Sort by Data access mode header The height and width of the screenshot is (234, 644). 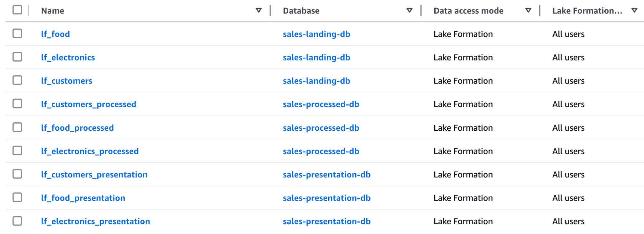(x=468, y=11)
